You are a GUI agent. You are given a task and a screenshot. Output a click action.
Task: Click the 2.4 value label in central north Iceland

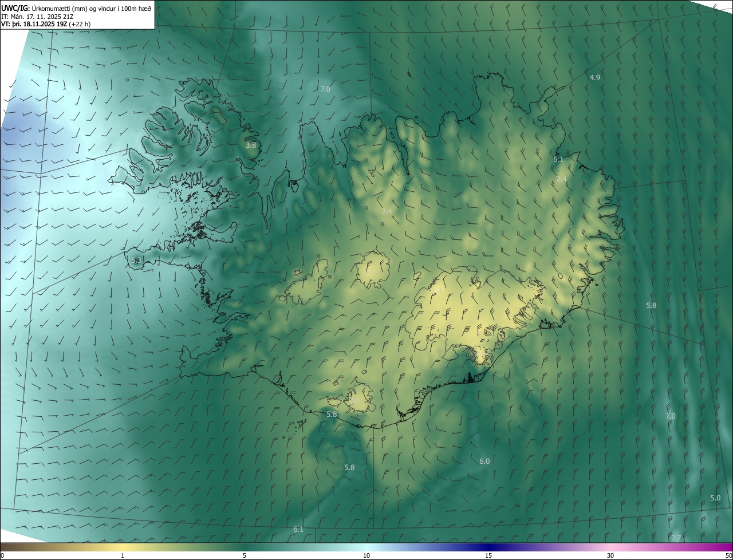point(387,212)
